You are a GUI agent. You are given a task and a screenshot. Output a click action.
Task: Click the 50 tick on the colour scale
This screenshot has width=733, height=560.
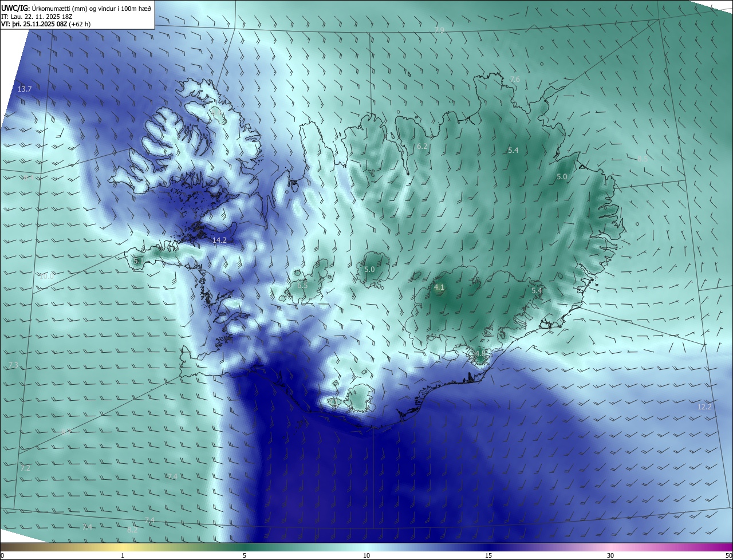tap(728, 556)
